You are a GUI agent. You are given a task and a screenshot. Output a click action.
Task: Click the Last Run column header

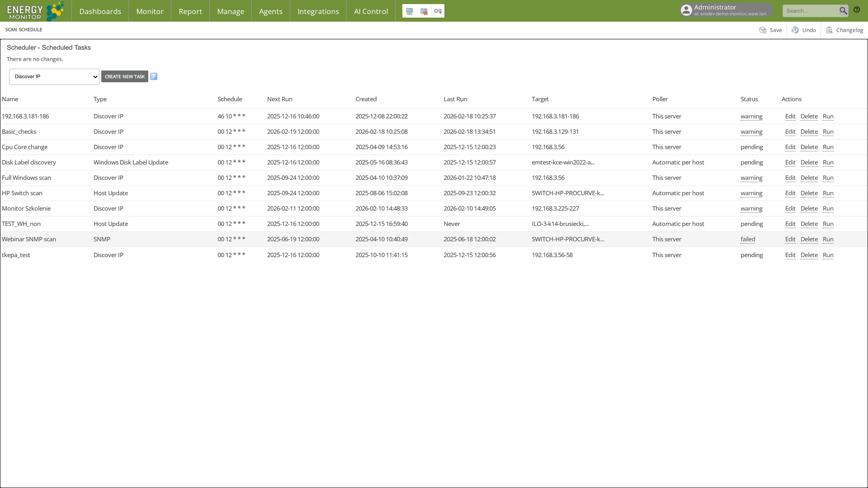(x=455, y=99)
